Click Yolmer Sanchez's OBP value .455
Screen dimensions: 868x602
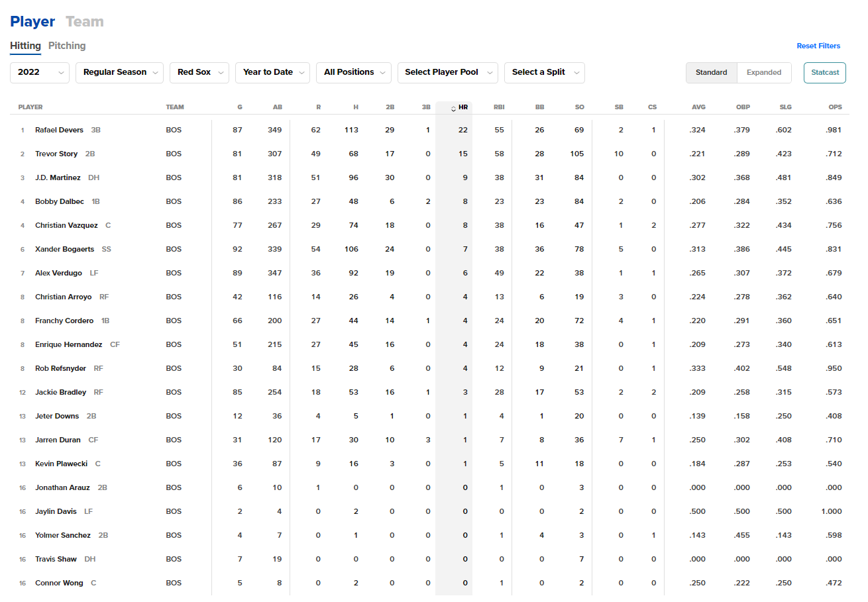(x=742, y=535)
